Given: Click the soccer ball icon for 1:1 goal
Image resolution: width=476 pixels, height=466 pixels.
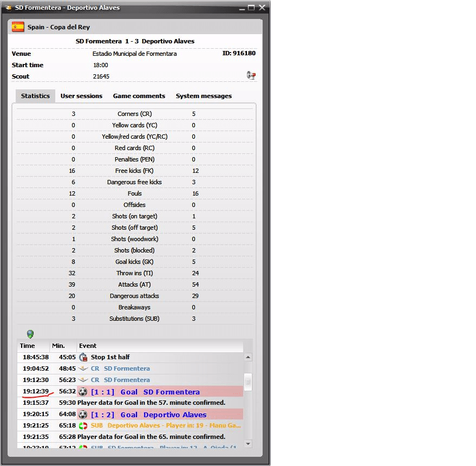Looking at the screenshot, I should tap(83, 392).
